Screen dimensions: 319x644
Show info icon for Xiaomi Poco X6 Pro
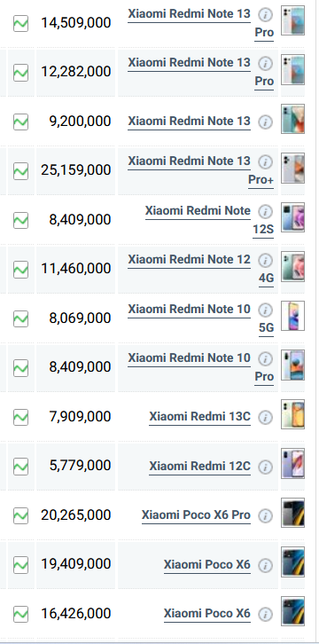point(265,516)
